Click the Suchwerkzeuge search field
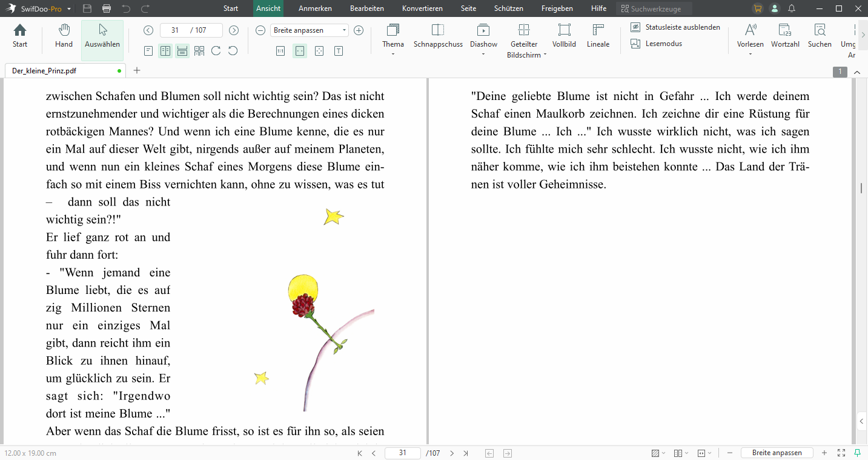Viewport: 868px width, 460px height. pyautogui.click(x=654, y=9)
